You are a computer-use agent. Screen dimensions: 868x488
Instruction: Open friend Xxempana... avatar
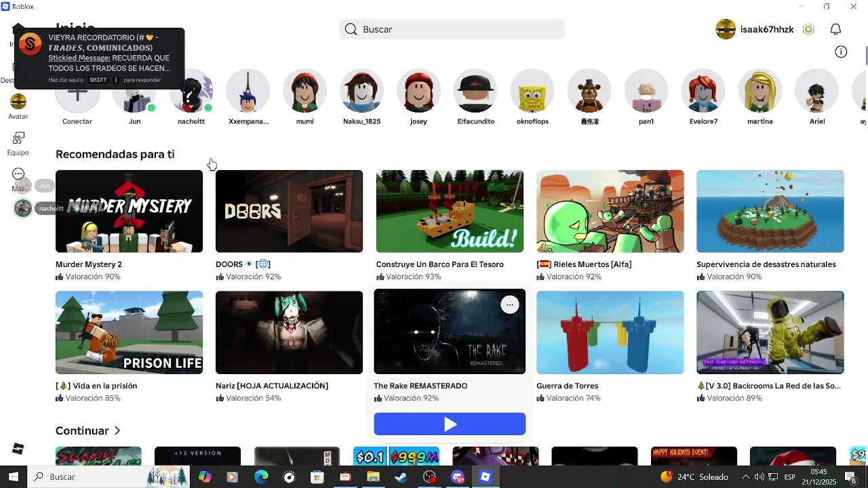pyautogui.click(x=248, y=91)
